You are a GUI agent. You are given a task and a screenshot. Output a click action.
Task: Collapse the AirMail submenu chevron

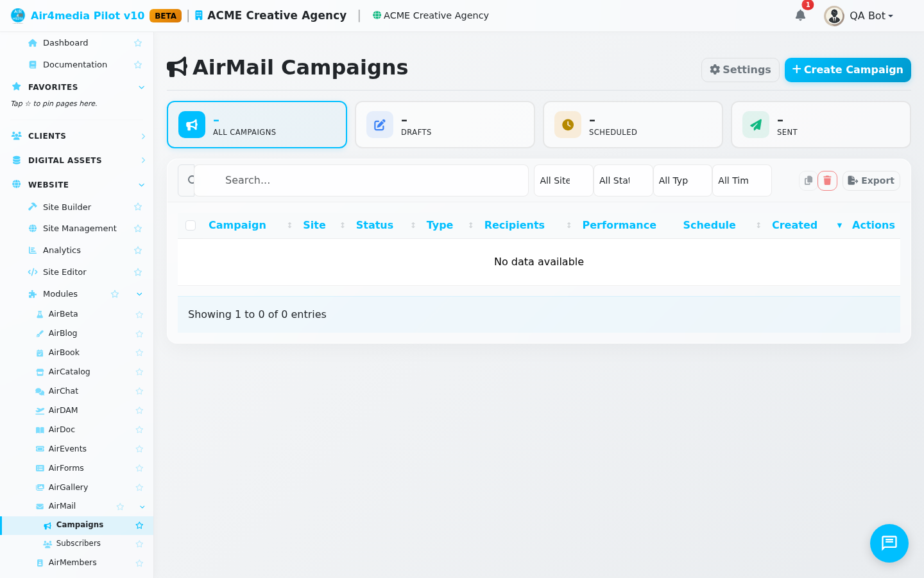point(142,507)
